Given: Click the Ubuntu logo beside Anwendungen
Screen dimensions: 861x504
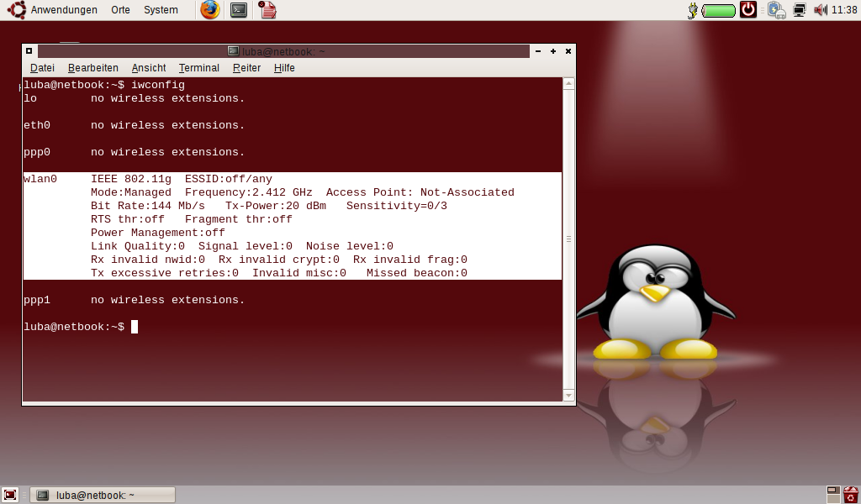Looking at the screenshot, I should [x=17, y=10].
